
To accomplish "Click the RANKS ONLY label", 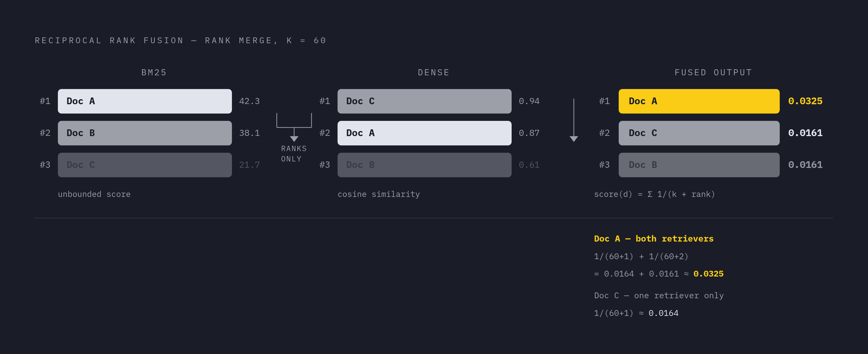I will (294, 154).
